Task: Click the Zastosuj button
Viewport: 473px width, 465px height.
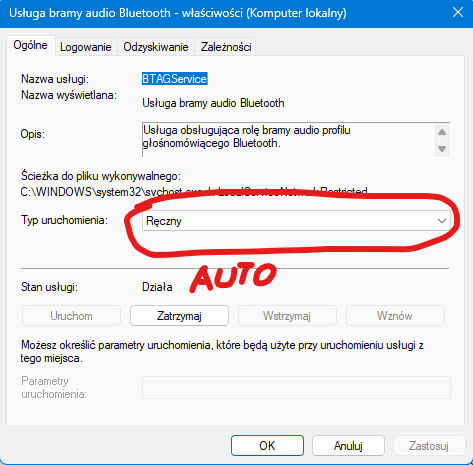Action: coord(429,446)
